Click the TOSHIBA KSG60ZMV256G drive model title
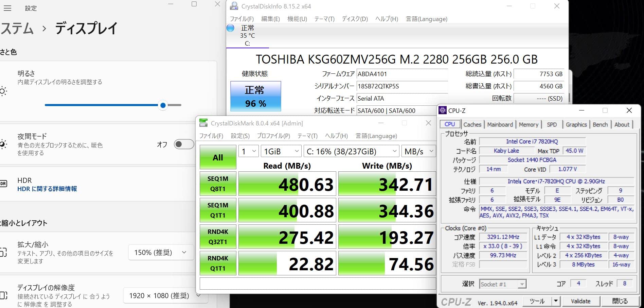This screenshot has width=644, height=308. click(396, 59)
